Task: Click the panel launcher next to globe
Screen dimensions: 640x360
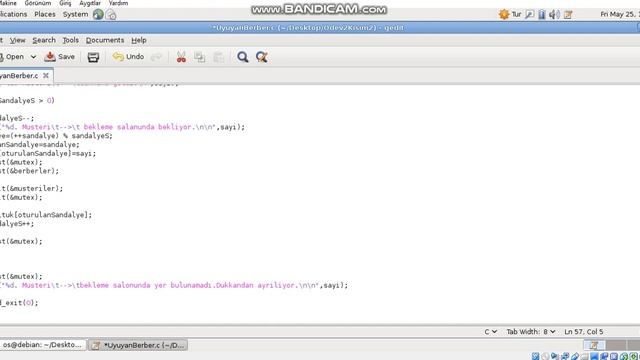Action: point(111,15)
